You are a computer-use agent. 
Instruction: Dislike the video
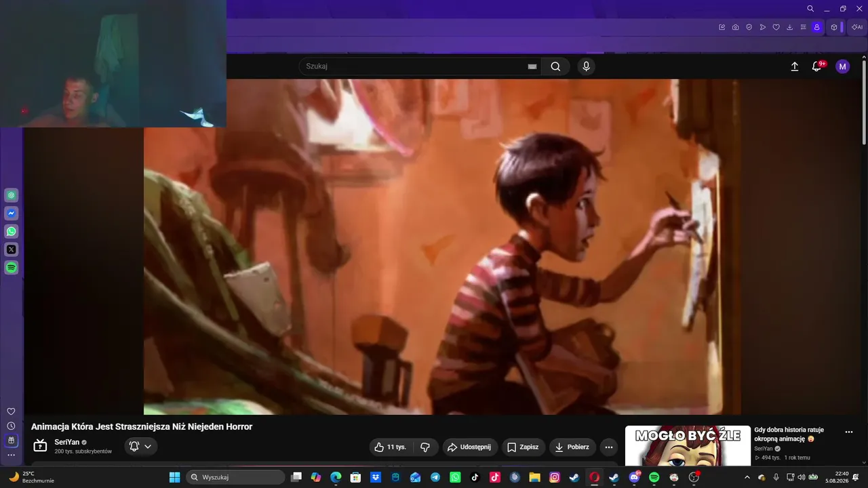point(425,447)
